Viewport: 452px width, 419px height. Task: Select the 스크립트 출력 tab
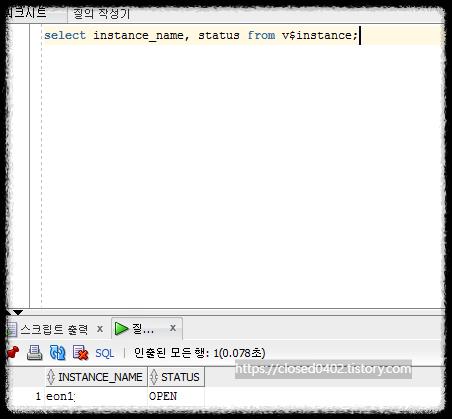54,329
